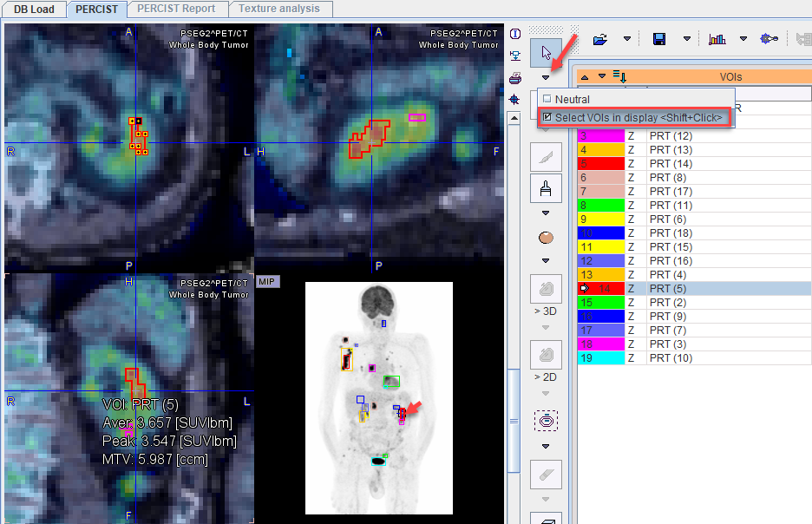Screen dimensions: 812x524
Task: Click the magenta swatch of VOI 3
Action: tap(600, 135)
